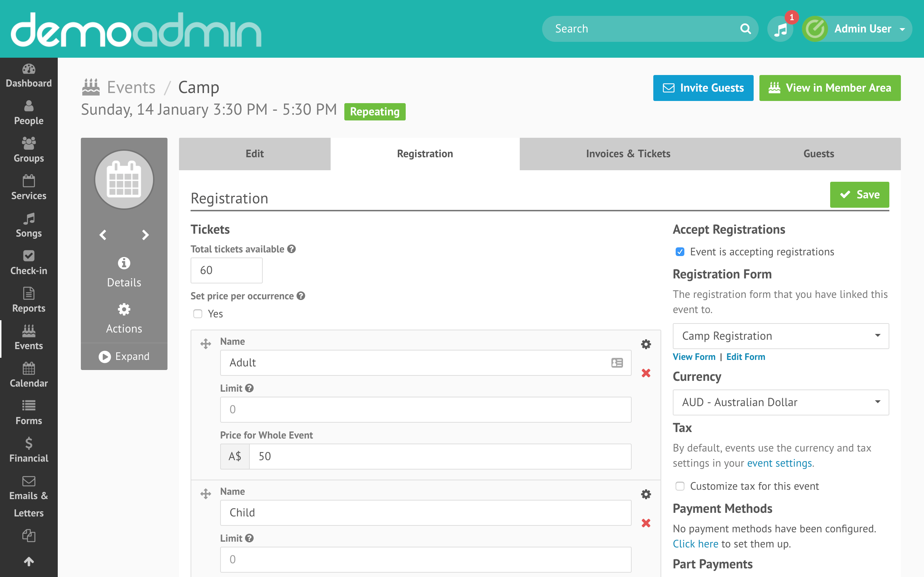Click the music note notifications icon
Image resolution: width=924 pixels, height=577 pixels.
coord(780,29)
